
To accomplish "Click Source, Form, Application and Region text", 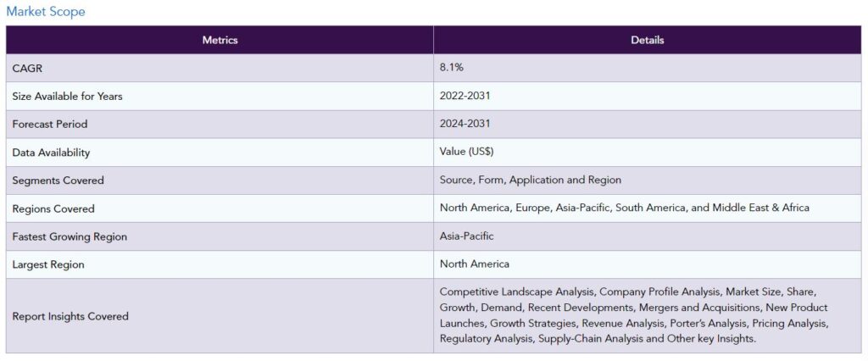I will [531, 180].
